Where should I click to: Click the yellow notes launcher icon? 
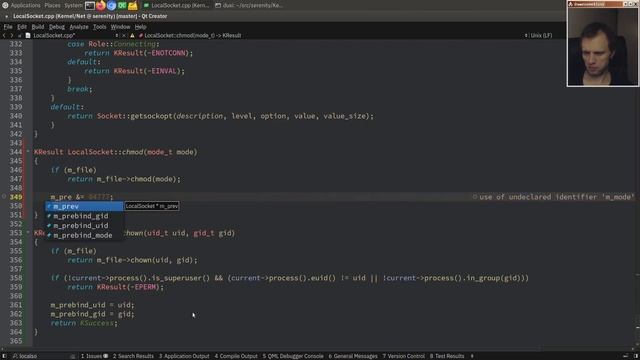pyautogui.click(x=133, y=5)
